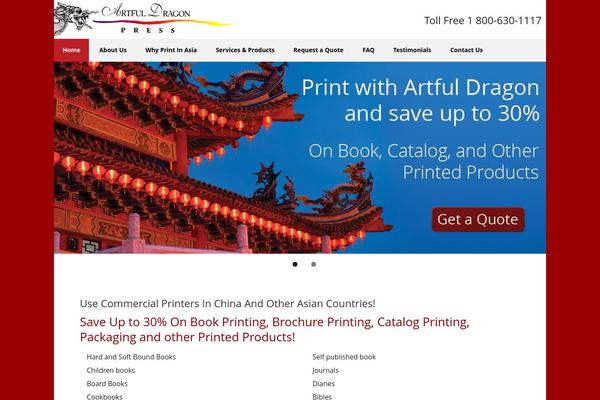600x400 pixels.
Task: Click 'Hard and Soft Bound Books' item
Action: (131, 357)
